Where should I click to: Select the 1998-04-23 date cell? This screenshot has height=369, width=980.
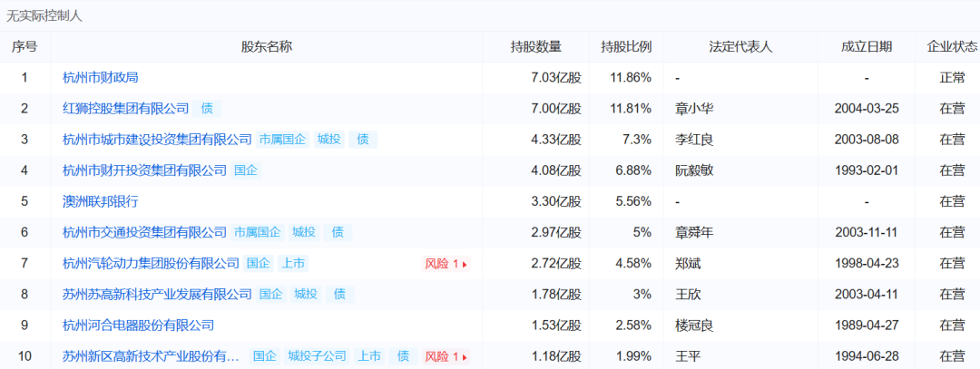pos(867,264)
